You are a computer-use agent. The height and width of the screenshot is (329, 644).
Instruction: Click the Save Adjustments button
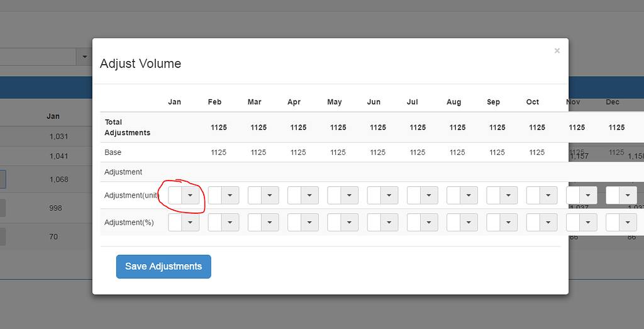click(x=164, y=266)
